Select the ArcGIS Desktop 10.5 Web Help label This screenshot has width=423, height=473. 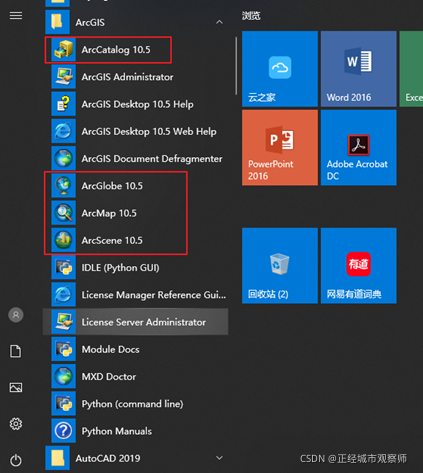[x=149, y=132]
